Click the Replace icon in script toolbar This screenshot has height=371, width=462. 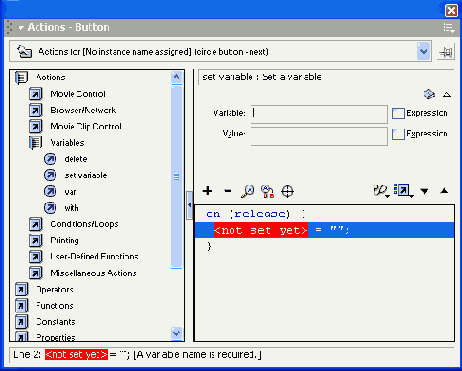tap(267, 191)
